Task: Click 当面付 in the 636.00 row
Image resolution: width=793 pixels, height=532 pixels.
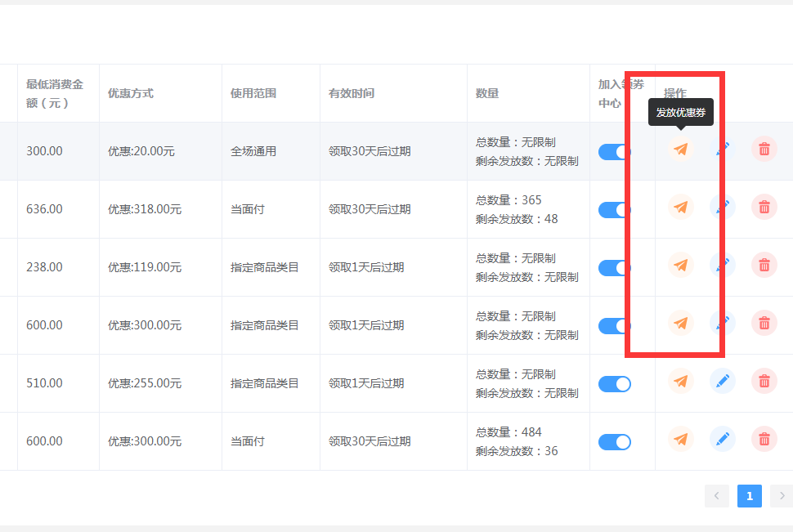Action: tap(248, 209)
